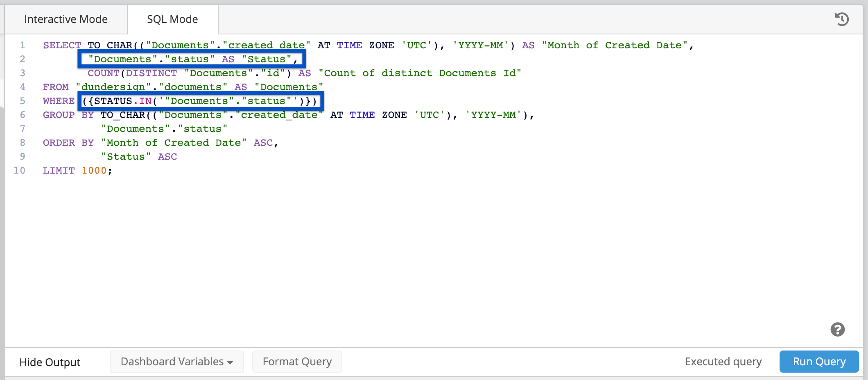Click the Executed query link
The width and height of the screenshot is (868, 380).
(x=723, y=362)
